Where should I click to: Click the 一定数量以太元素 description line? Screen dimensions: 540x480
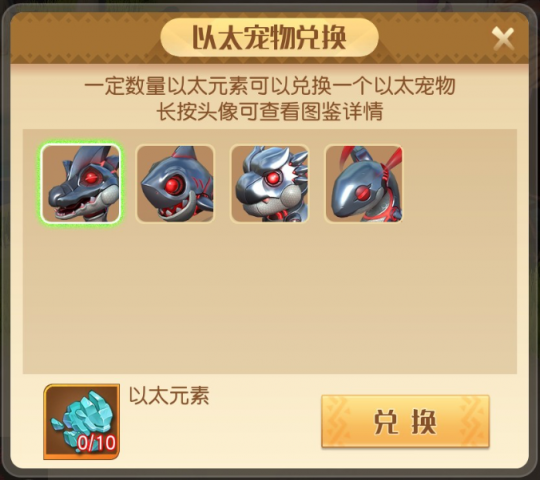(x=270, y=85)
